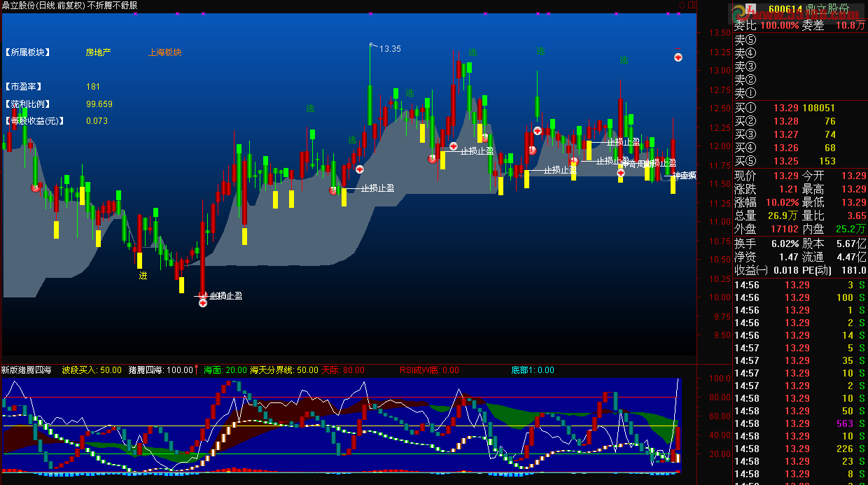Toggle the side panel layout icon
Screen dimensions: 868x485
pyautogui.click(x=692, y=5)
